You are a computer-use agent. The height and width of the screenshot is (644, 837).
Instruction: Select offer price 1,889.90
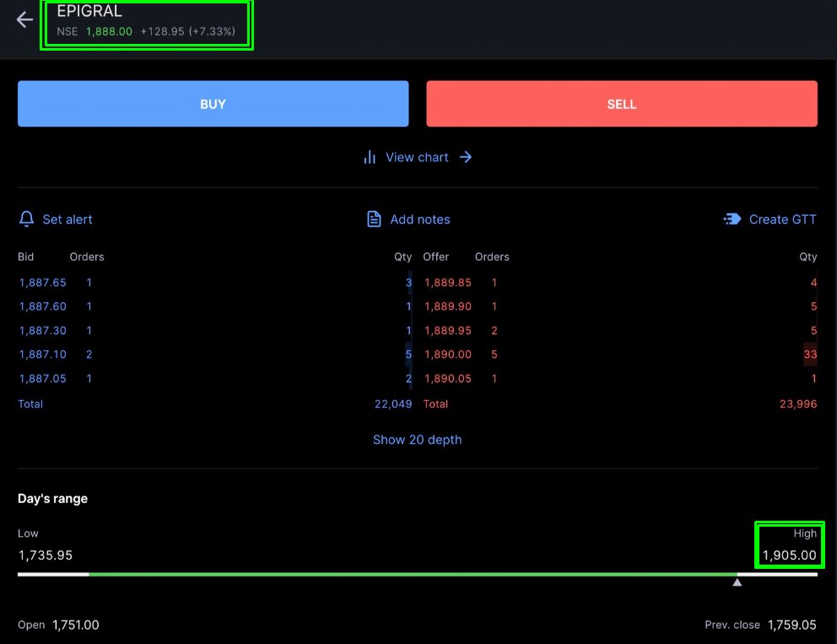[x=448, y=306]
